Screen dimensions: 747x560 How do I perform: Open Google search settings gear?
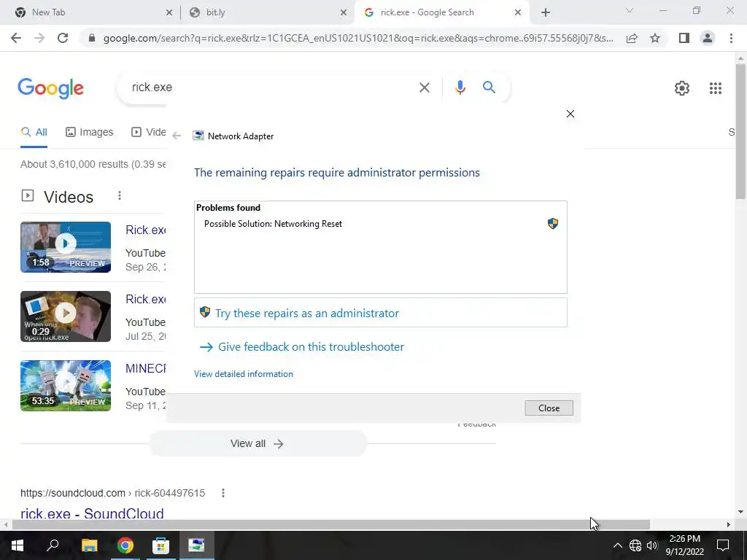coord(682,88)
